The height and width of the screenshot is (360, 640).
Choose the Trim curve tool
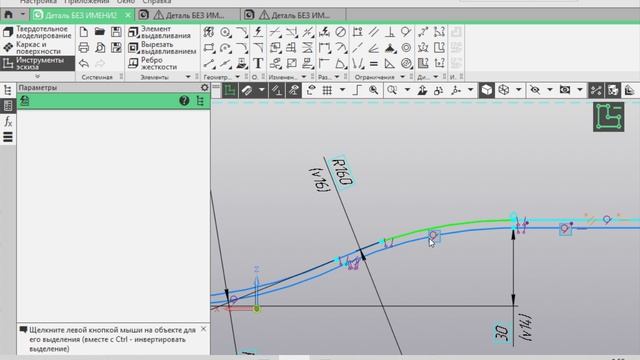coord(275,32)
